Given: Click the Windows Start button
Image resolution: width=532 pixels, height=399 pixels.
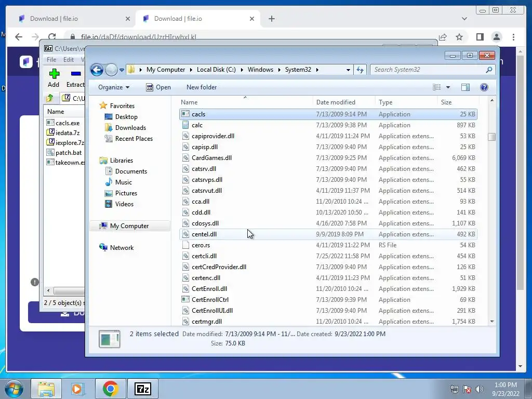Looking at the screenshot, I should (x=14, y=389).
